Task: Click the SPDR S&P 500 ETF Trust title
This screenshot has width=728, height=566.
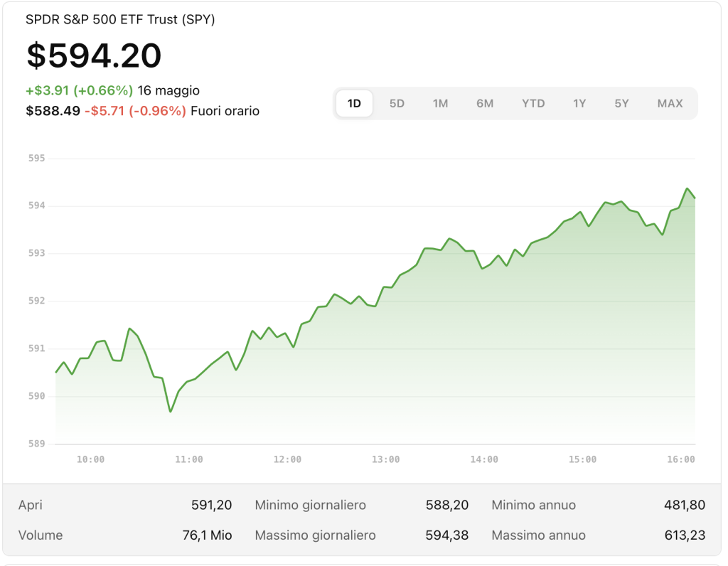Action: pos(120,19)
